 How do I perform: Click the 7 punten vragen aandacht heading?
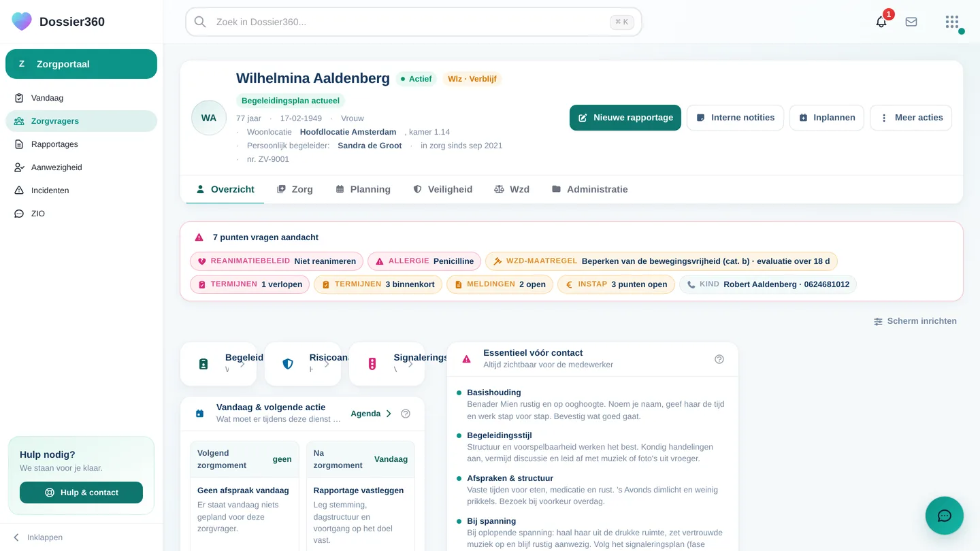[265, 237]
